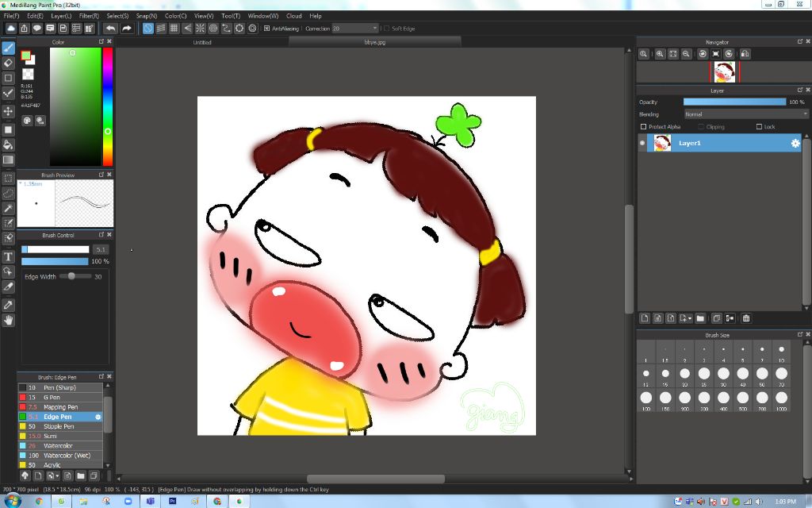Open the Filter(R) menu
The width and height of the screenshot is (812, 508).
click(x=89, y=16)
